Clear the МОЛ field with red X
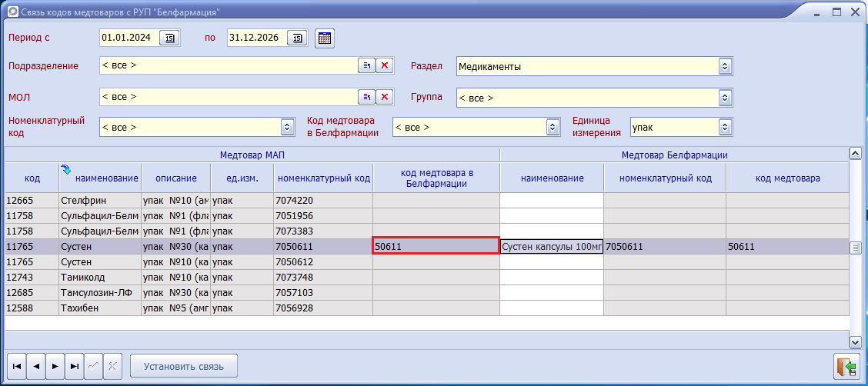This screenshot has width=868, height=386. (x=385, y=97)
